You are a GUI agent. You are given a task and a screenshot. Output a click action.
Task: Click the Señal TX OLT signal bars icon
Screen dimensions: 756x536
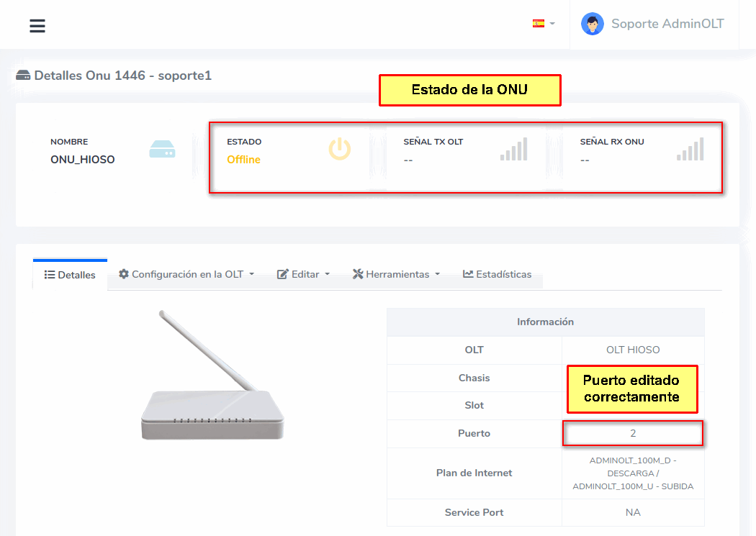(514, 149)
